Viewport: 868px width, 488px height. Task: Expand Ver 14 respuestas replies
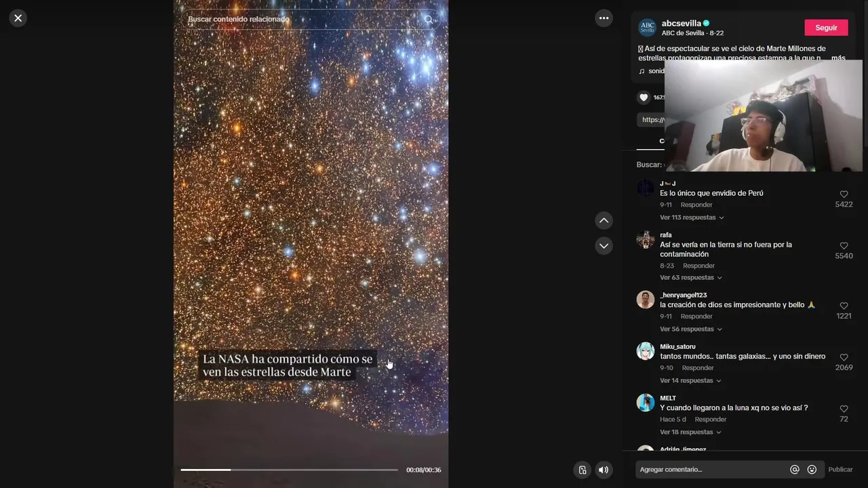pos(691,381)
